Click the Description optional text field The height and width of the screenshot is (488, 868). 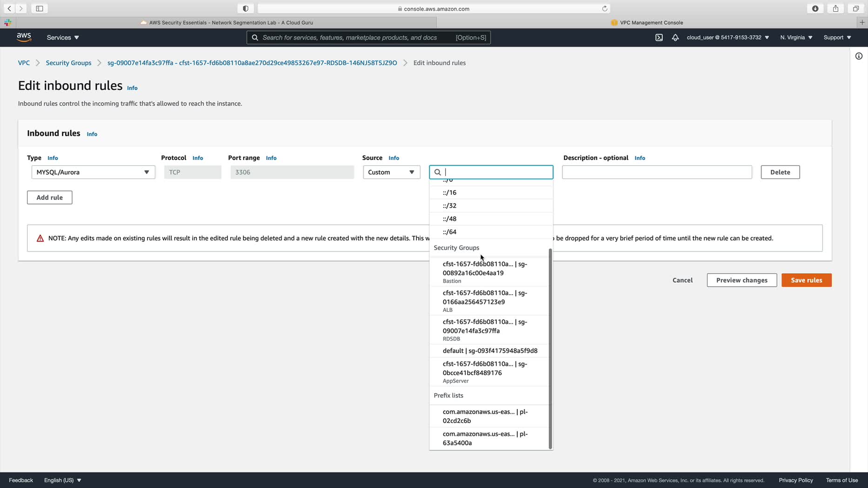click(x=657, y=172)
